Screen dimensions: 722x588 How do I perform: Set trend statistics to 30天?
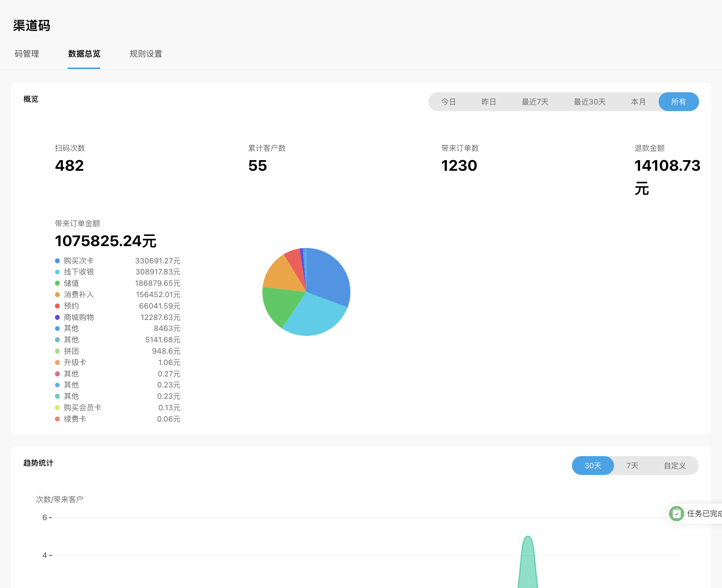coord(593,466)
